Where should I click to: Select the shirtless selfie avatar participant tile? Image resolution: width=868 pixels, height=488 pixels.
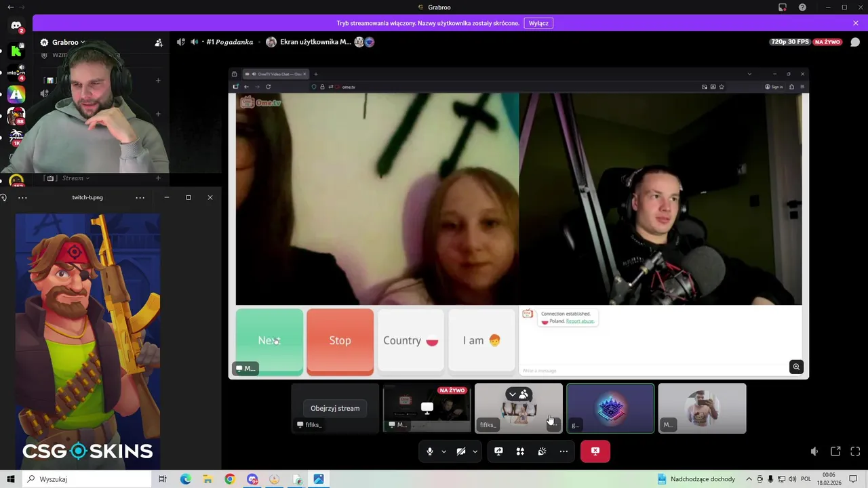[x=702, y=408]
